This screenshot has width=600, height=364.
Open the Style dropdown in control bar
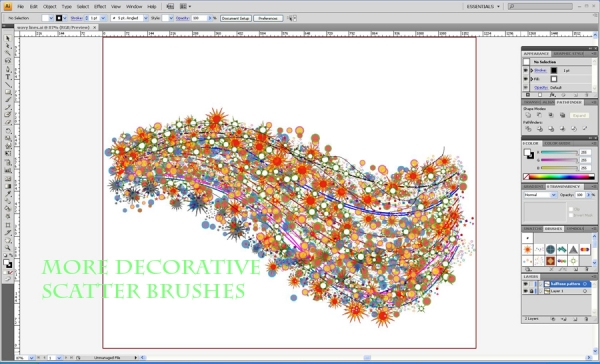(x=171, y=18)
